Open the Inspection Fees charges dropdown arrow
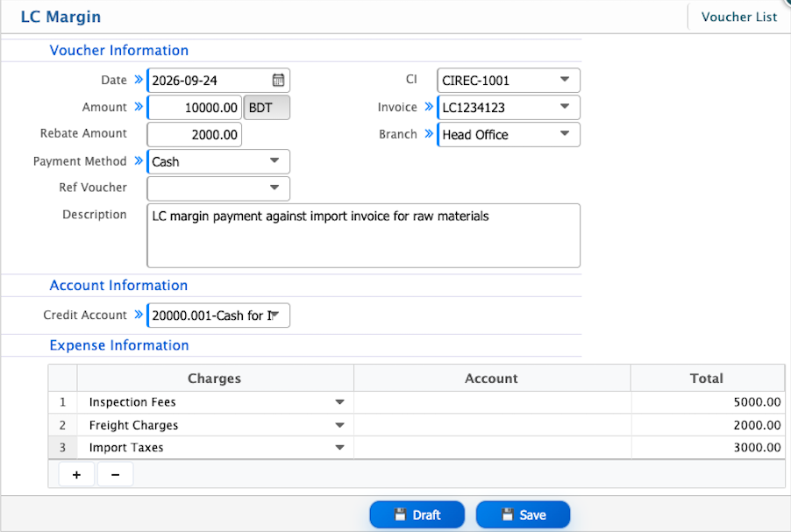Viewport: 791px width, 532px height. click(339, 402)
